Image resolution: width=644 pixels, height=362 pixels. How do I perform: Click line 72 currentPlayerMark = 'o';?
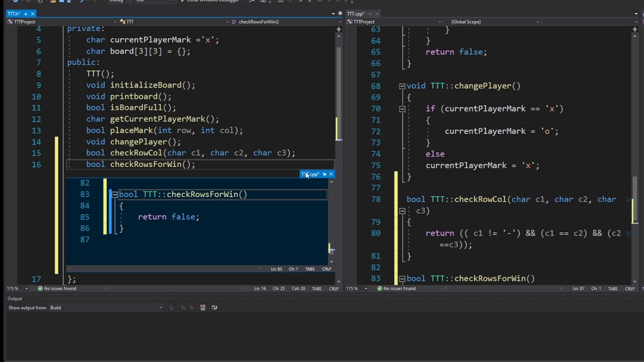502,131
